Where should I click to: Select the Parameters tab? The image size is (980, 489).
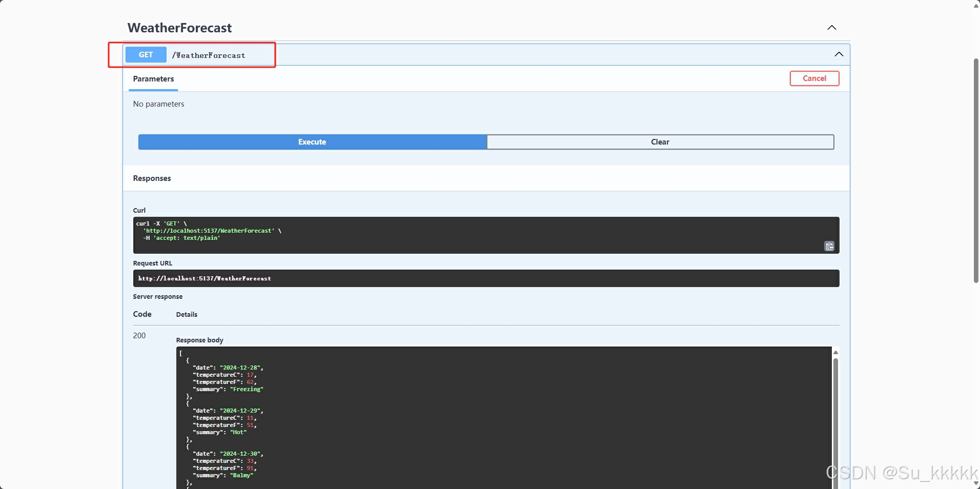[153, 79]
